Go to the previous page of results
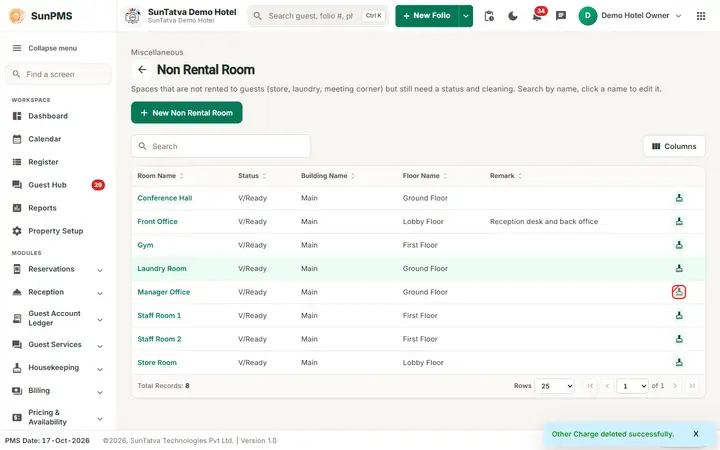 (x=607, y=386)
